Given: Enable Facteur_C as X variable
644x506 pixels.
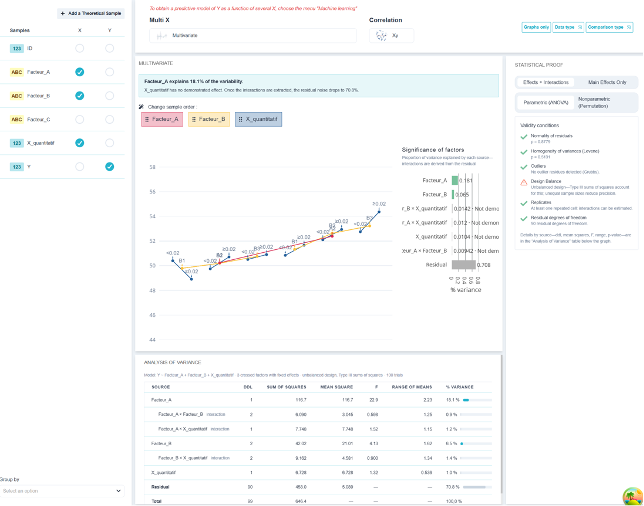Looking at the screenshot, I should click(x=80, y=120).
